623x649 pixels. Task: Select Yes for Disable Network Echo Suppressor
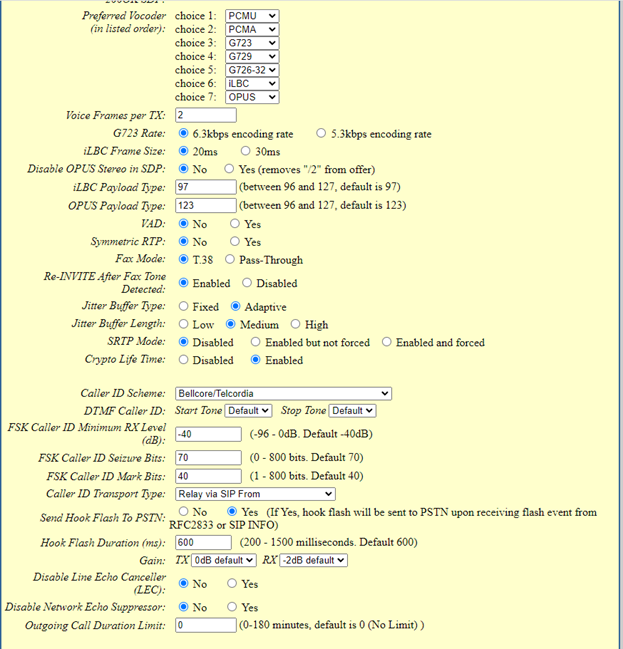(x=232, y=607)
